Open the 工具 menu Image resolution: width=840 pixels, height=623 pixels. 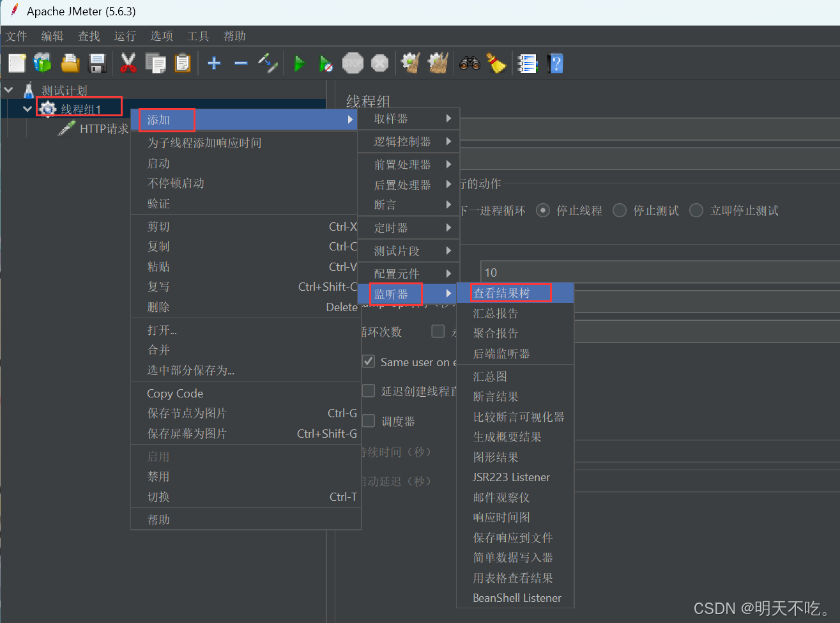198,36
